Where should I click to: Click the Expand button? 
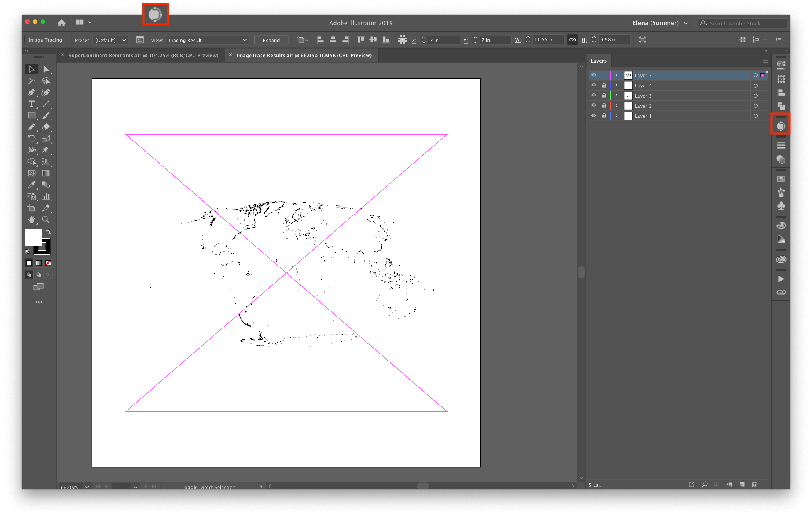tap(271, 40)
